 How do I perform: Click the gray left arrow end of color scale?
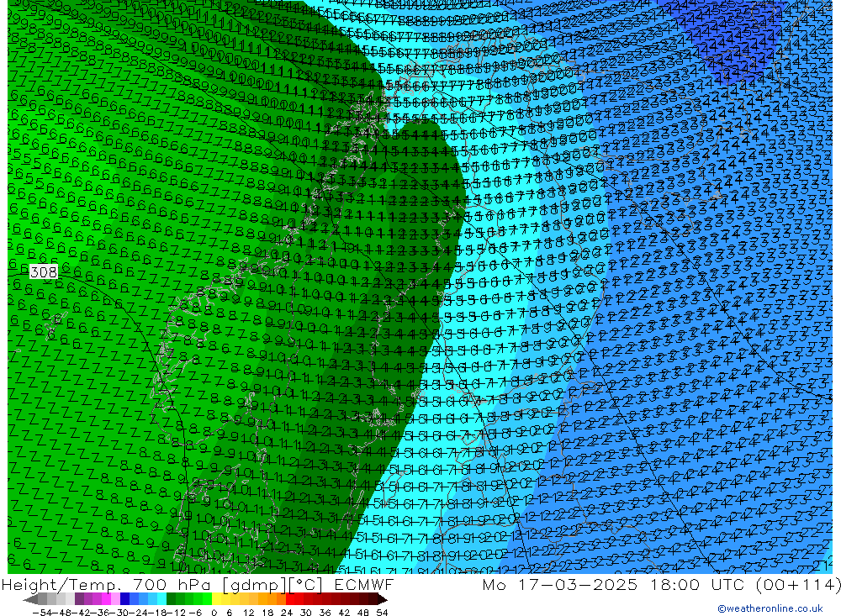tap(30, 599)
